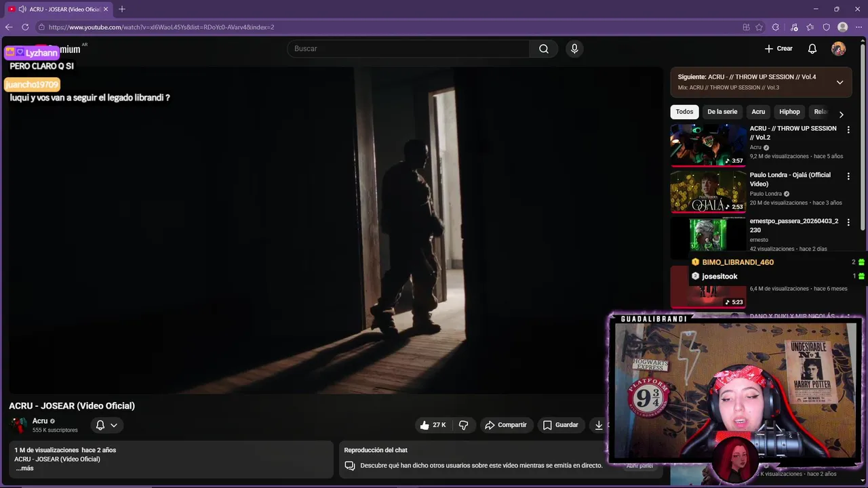This screenshot has height=488, width=868.
Task: Open the browser three-dot settings menu
Action: (x=859, y=27)
